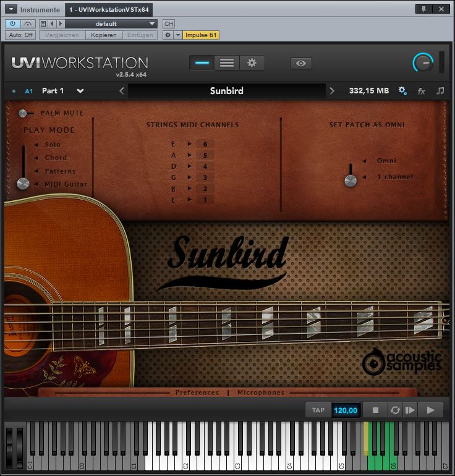
Task: Open the fx effects page
Action: point(421,91)
